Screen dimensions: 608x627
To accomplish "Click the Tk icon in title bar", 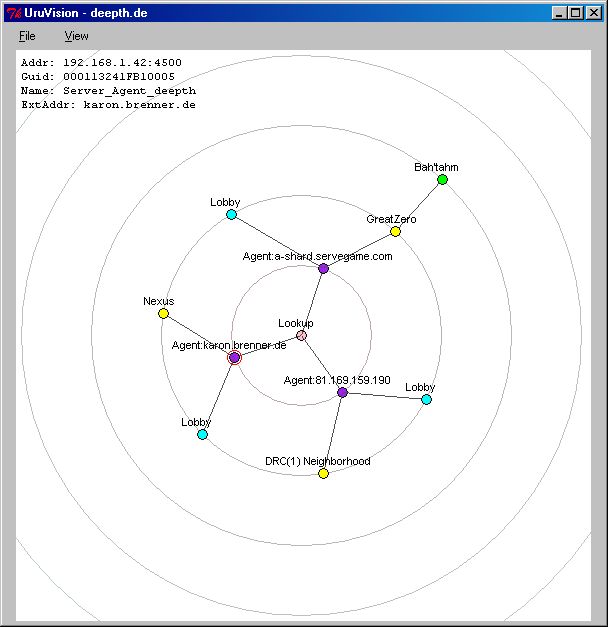I will click(14, 13).
